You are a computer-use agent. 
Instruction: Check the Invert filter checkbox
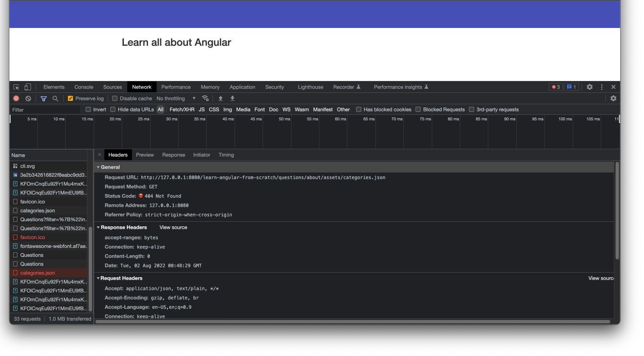[88, 109]
